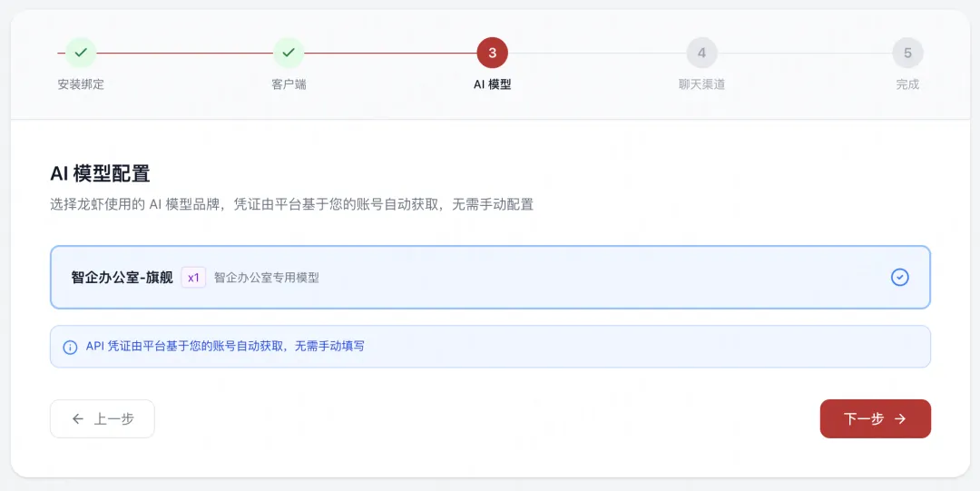Click the left arrow icon on 上一步
The image size is (980, 491).
(x=78, y=418)
